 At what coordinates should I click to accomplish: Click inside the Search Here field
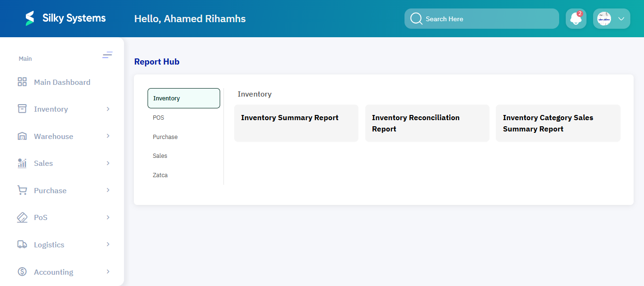(x=481, y=18)
